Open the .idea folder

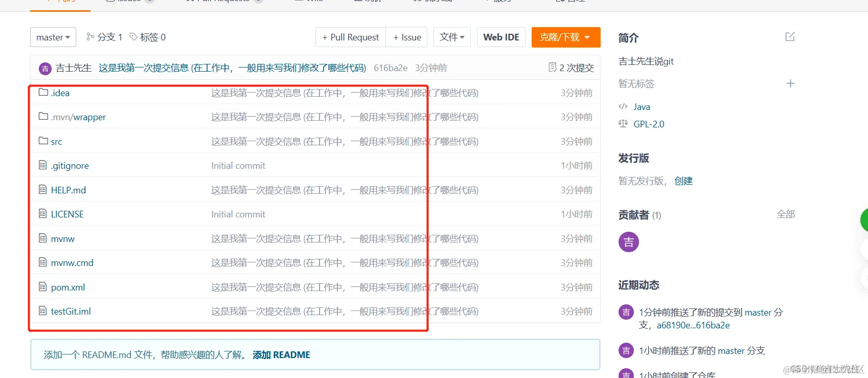[60, 93]
